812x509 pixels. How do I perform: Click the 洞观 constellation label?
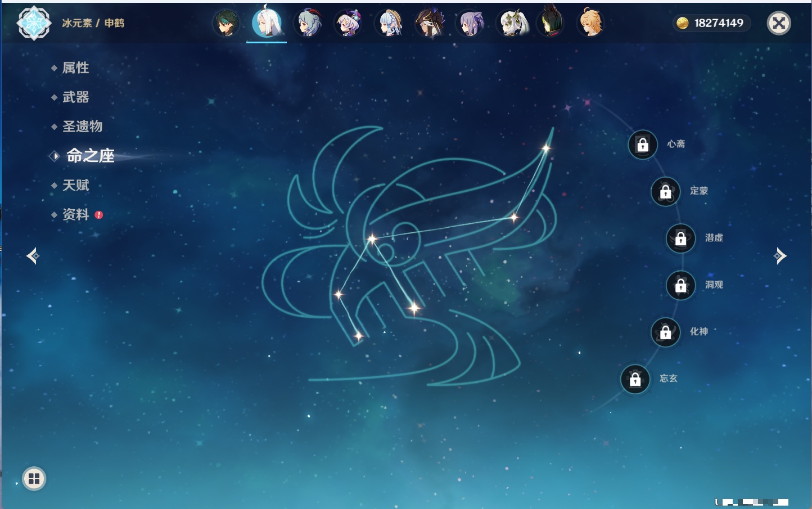714,285
